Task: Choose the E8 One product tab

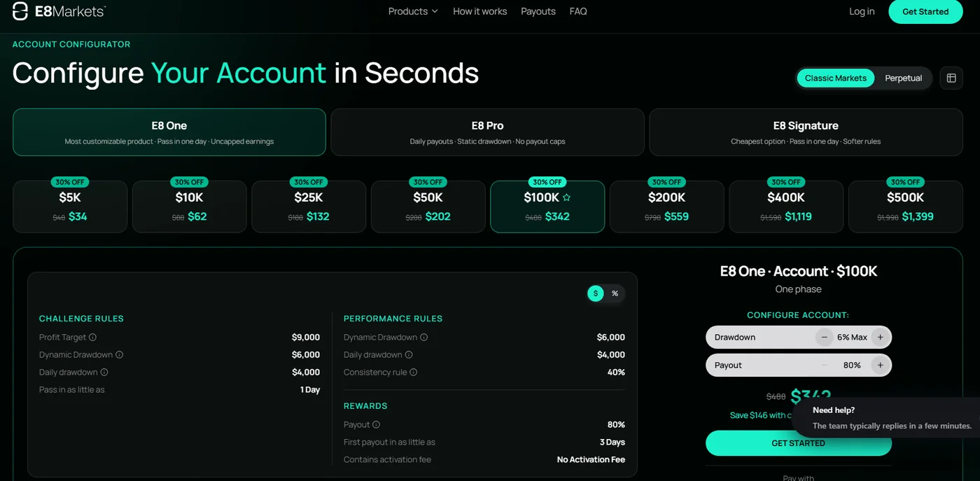Action: tap(169, 132)
